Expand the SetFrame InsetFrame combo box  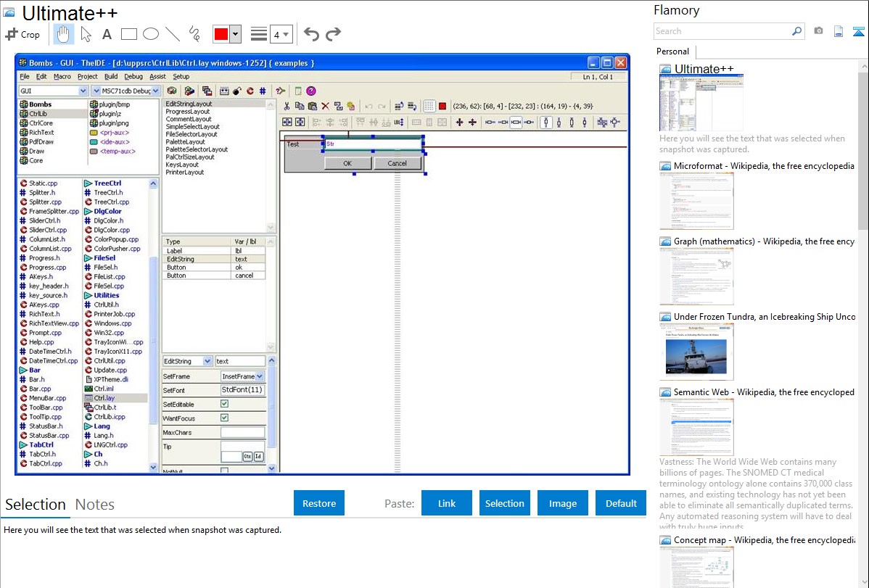(260, 376)
